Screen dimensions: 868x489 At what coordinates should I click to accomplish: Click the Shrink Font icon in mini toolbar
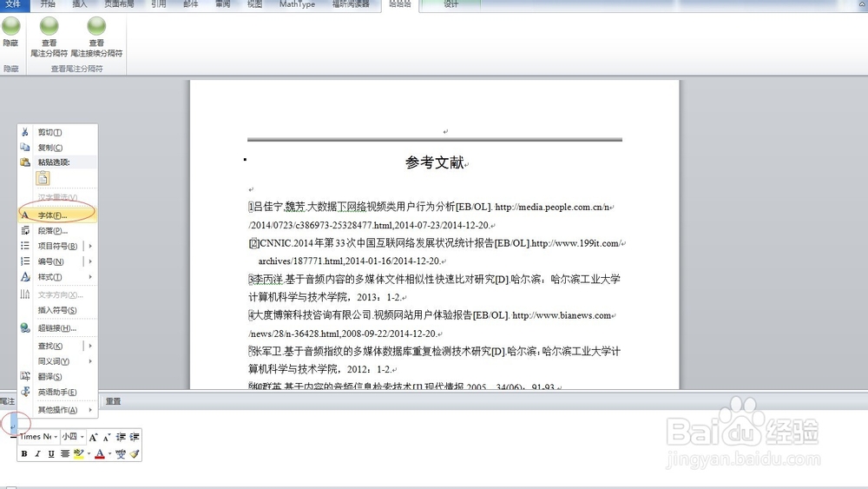tap(107, 437)
